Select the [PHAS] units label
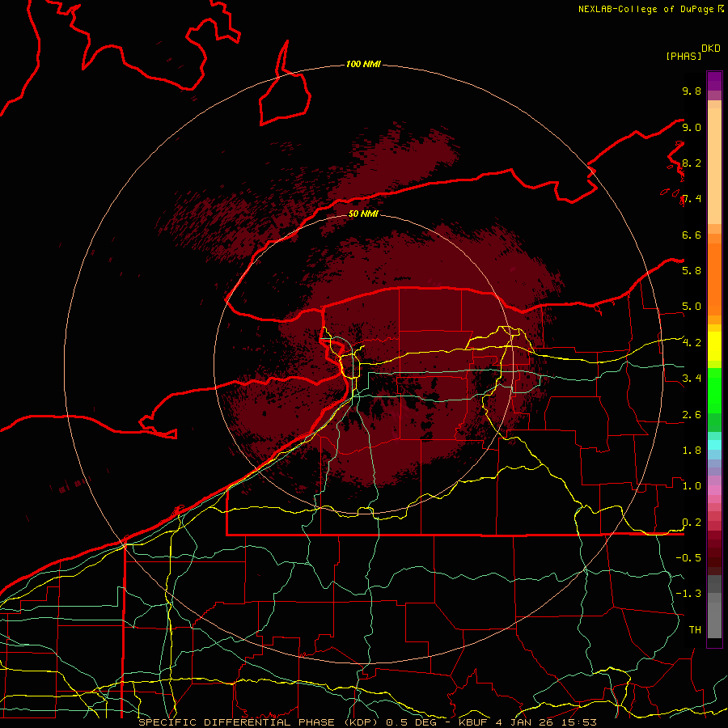This screenshot has width=728, height=728. [x=684, y=56]
